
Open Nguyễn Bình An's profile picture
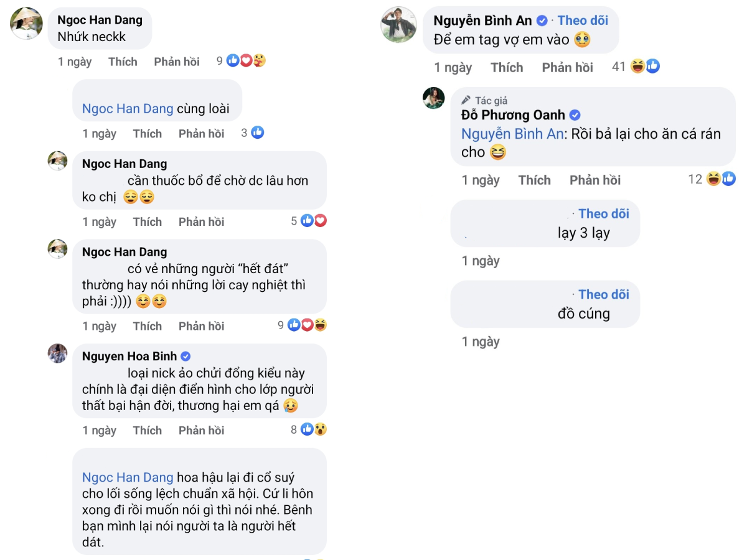pos(398,25)
